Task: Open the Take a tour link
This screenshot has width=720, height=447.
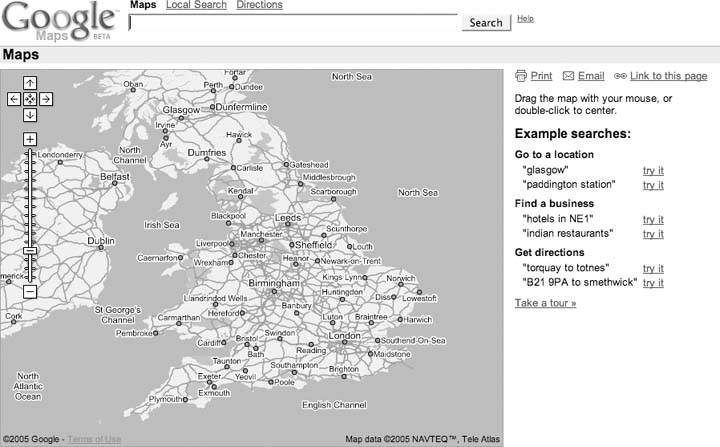Action: (545, 303)
